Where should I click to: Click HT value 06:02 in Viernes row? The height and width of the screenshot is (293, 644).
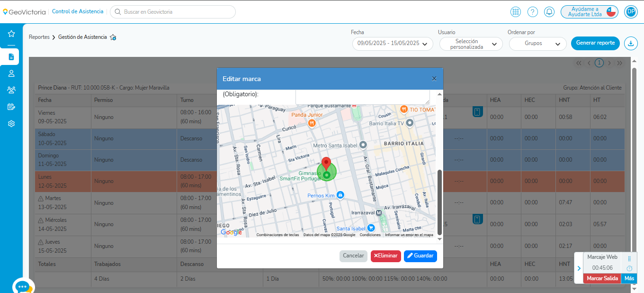[599, 117]
